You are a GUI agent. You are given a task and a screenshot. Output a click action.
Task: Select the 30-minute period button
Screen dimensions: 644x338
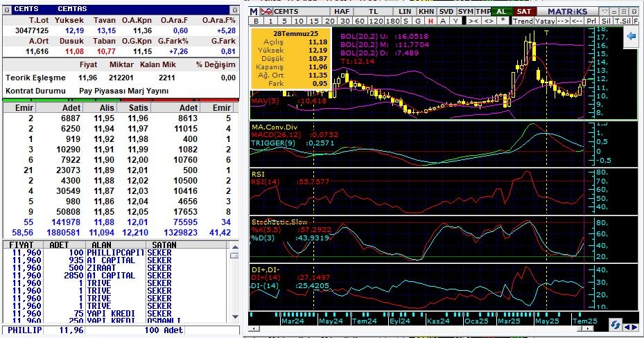click(x=345, y=21)
